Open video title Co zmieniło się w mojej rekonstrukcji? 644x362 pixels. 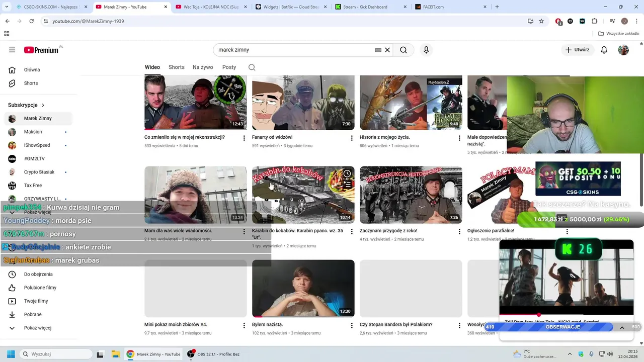[x=185, y=137]
